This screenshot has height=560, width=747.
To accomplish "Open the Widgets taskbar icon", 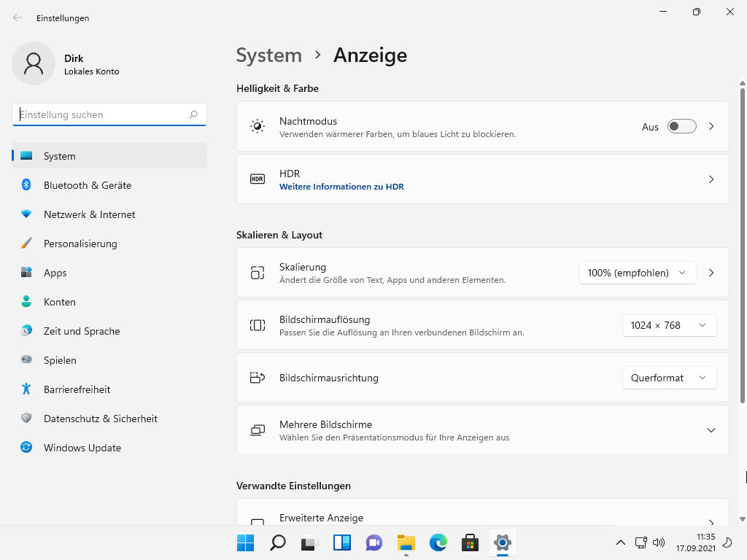I will [x=341, y=542].
